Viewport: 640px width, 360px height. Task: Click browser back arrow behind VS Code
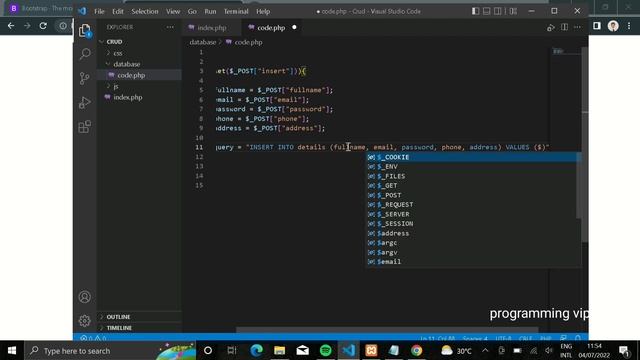tap(11, 26)
